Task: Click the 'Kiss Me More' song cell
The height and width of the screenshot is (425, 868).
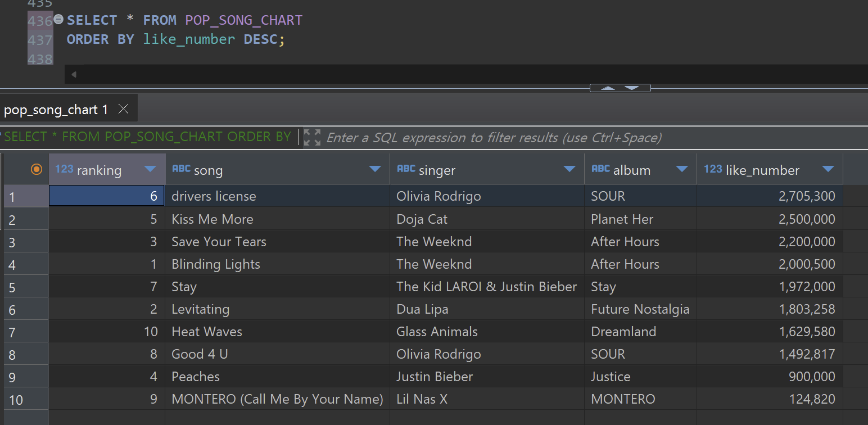Action: click(x=278, y=219)
